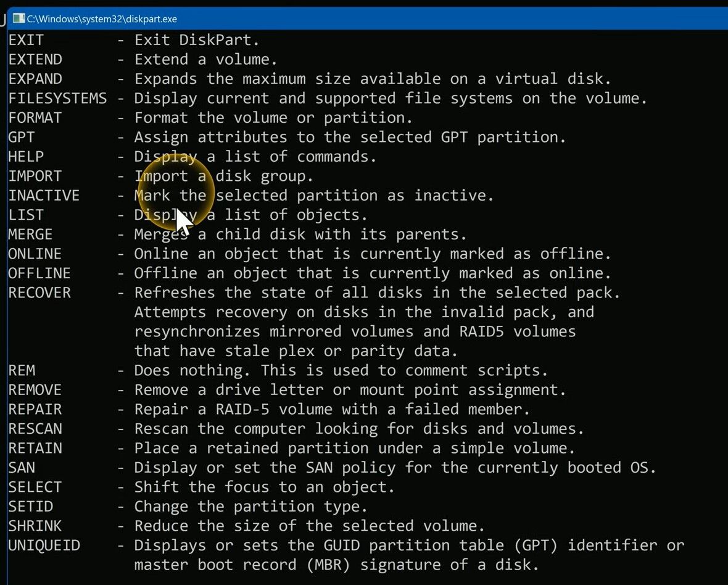Click the UNIQUEID command entry
The width and height of the screenshot is (728, 585).
pos(44,546)
